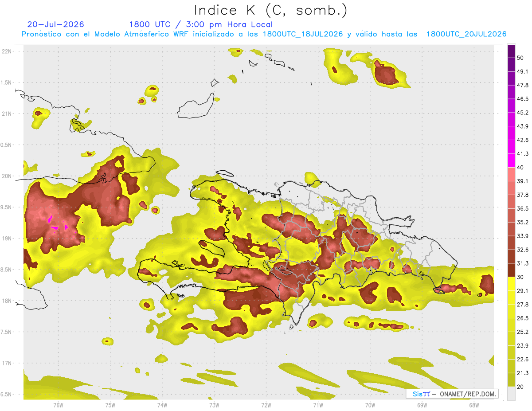Click the bottom colorbar label "20"
532x411 pixels.
[520, 387]
